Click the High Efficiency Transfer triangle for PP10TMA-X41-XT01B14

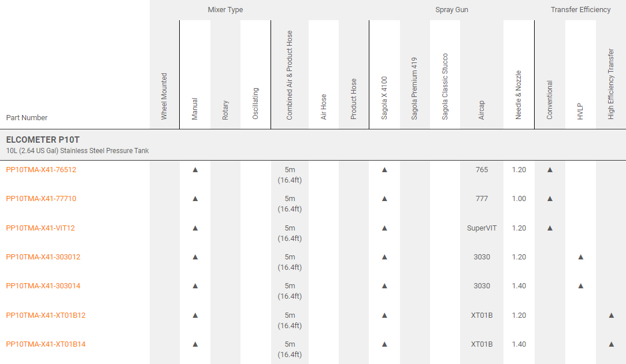611,344
